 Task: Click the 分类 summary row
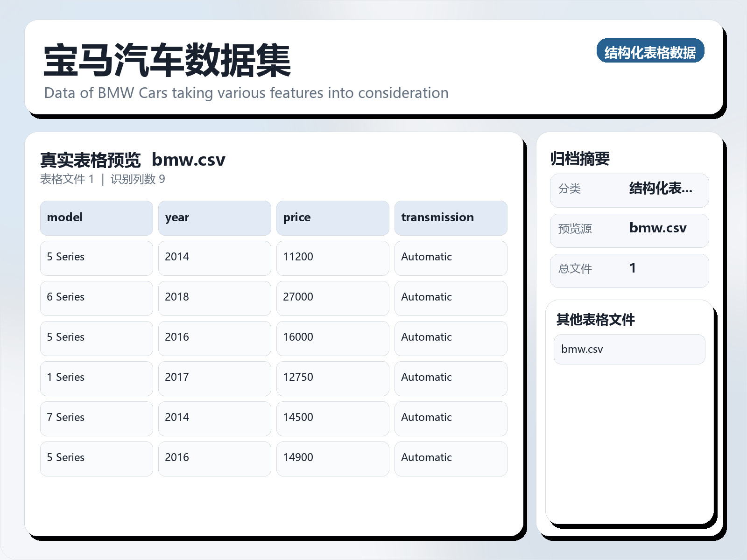629,190
